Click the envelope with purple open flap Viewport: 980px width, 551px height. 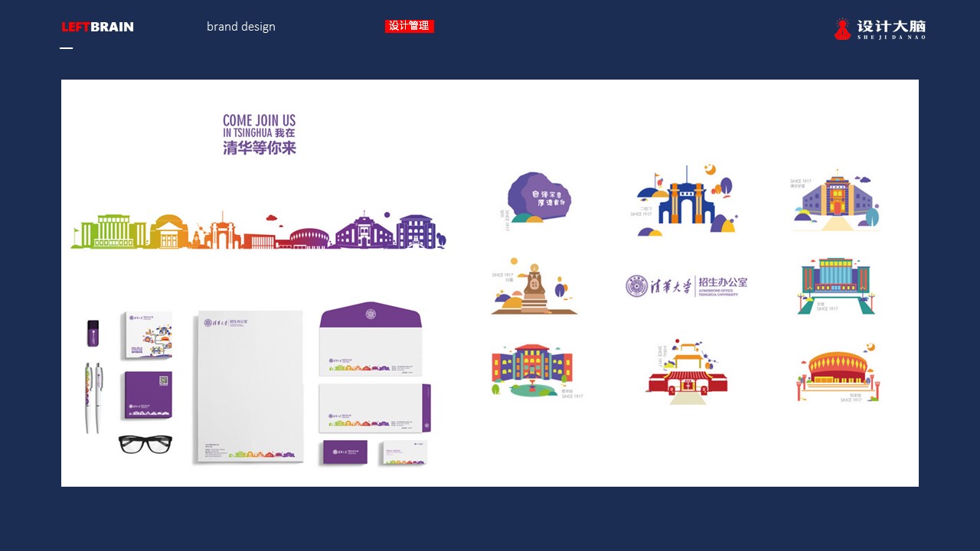(x=371, y=338)
